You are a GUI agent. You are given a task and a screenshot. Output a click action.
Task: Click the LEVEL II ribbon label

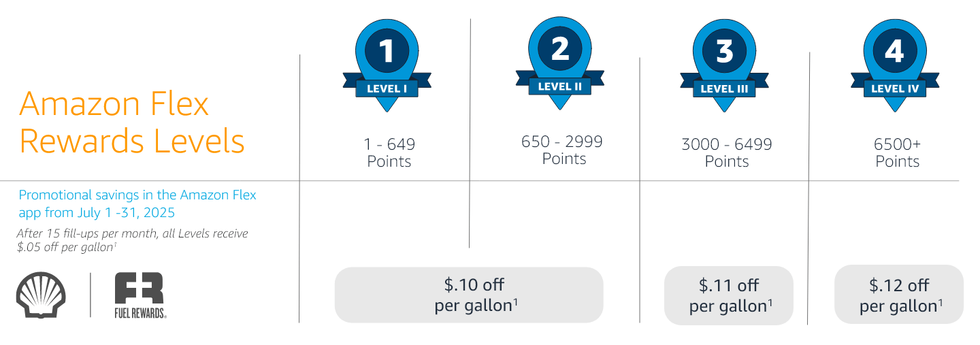[x=559, y=86]
